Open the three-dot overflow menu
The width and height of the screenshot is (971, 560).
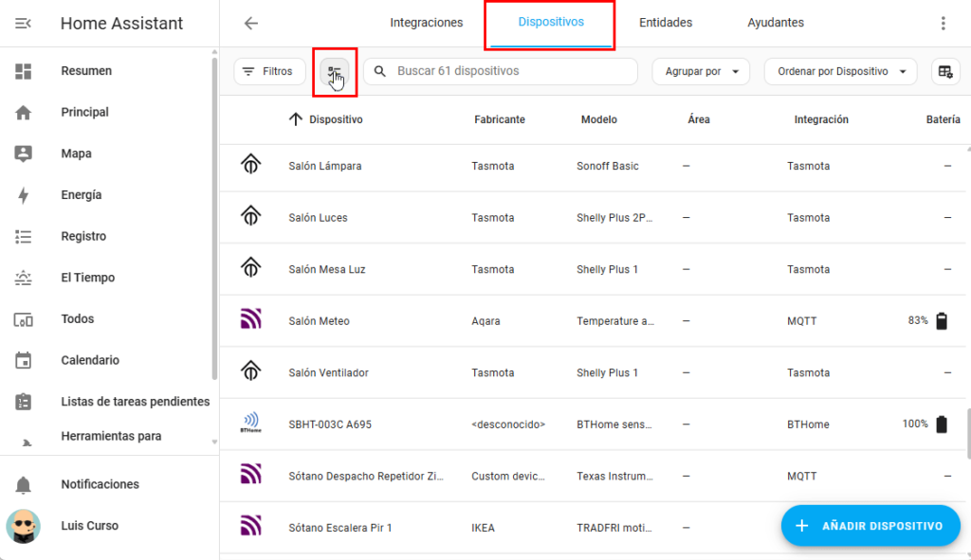tap(943, 24)
